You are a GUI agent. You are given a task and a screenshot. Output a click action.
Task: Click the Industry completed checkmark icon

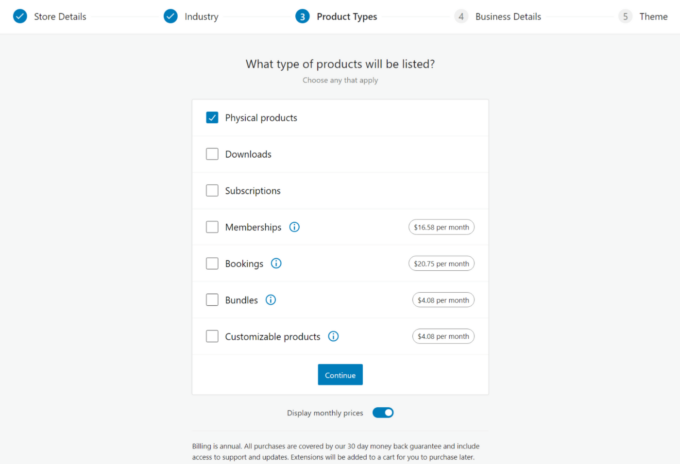click(x=171, y=16)
